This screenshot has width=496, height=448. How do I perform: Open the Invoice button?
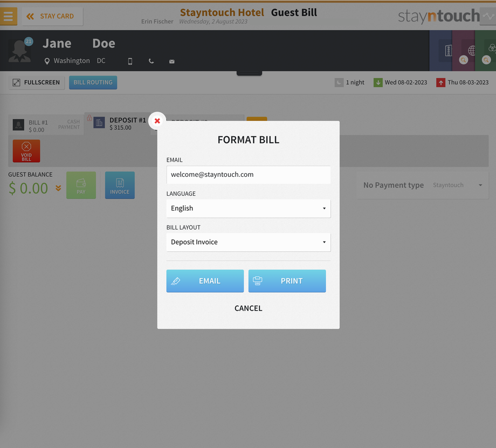120,185
